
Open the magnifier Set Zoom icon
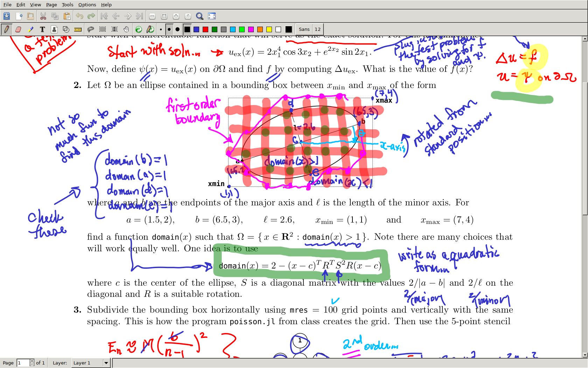[199, 16]
